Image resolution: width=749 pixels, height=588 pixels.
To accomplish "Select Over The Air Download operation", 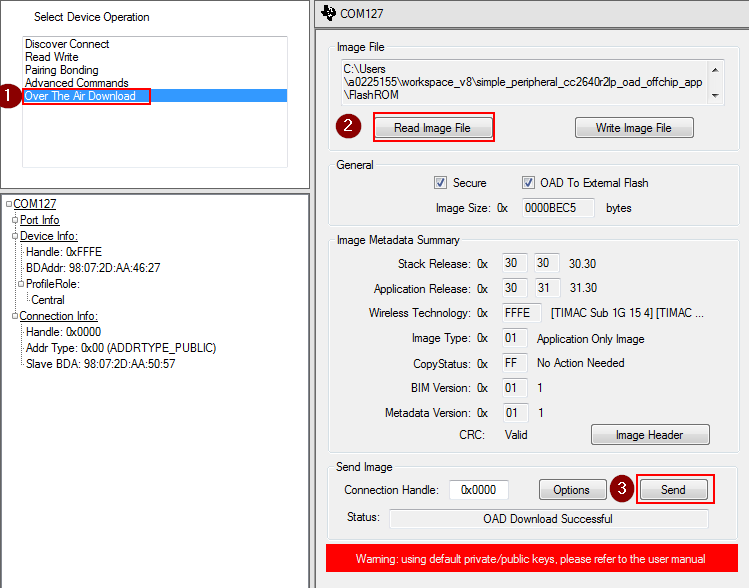I will 81,96.
